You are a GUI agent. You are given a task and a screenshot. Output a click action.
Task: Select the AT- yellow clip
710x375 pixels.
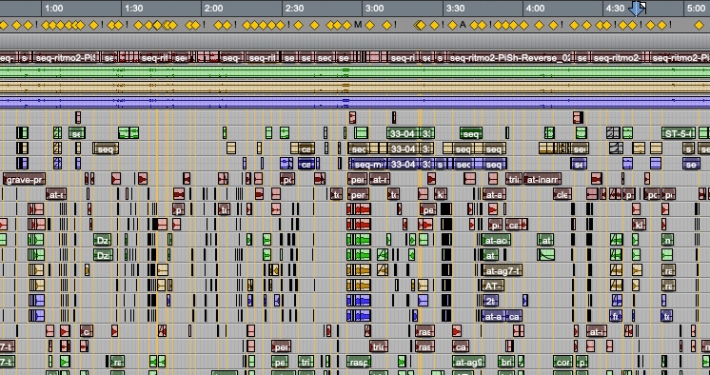(x=493, y=286)
